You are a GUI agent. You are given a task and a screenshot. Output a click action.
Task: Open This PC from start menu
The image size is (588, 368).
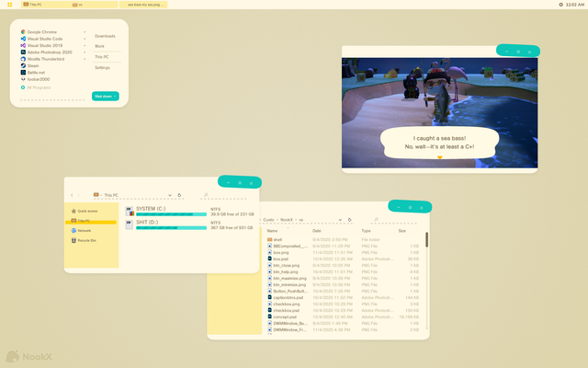(102, 57)
